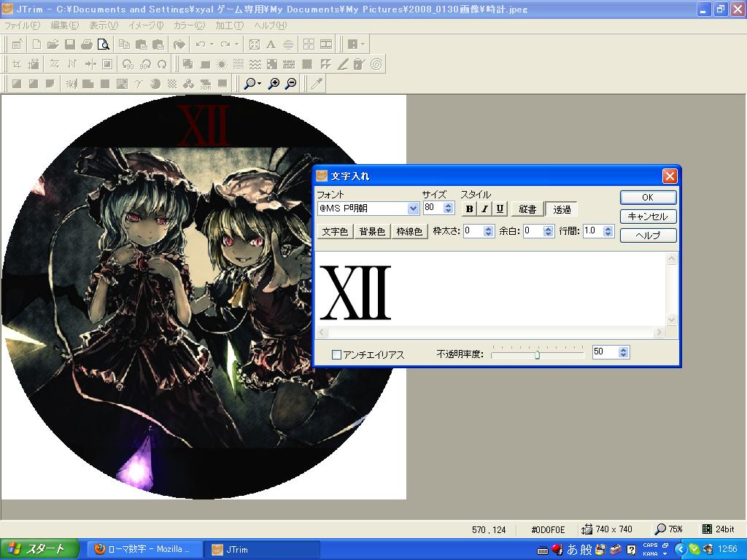This screenshot has width=747, height=560.
Task: Increase 行間 line spacing value
Action: (x=608, y=228)
